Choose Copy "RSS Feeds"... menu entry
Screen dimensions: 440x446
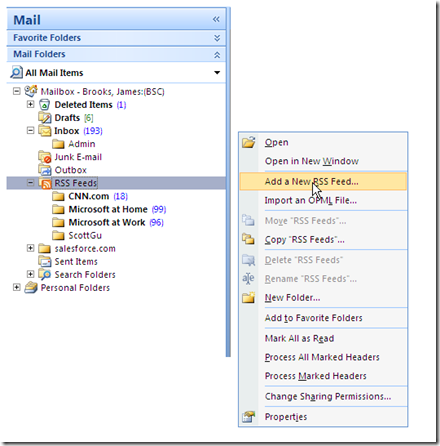pyautogui.click(x=323, y=239)
